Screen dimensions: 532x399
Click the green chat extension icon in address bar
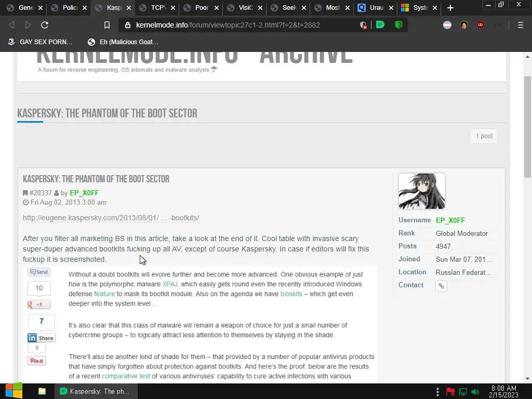380,25
